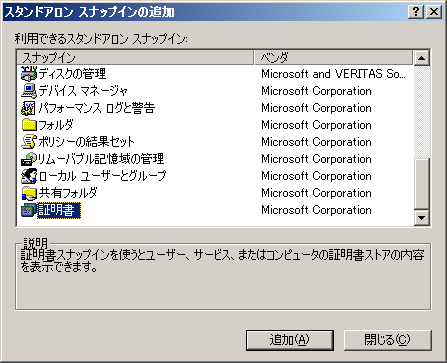Click the 追加(A) button
447x363 pixels.
[x=290, y=340]
